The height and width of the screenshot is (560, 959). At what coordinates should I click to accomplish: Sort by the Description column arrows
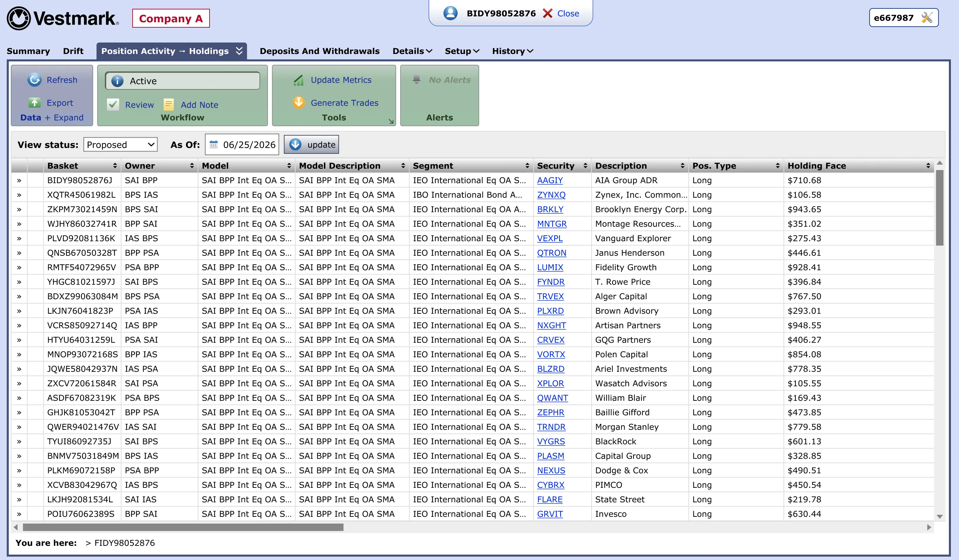[682, 166]
